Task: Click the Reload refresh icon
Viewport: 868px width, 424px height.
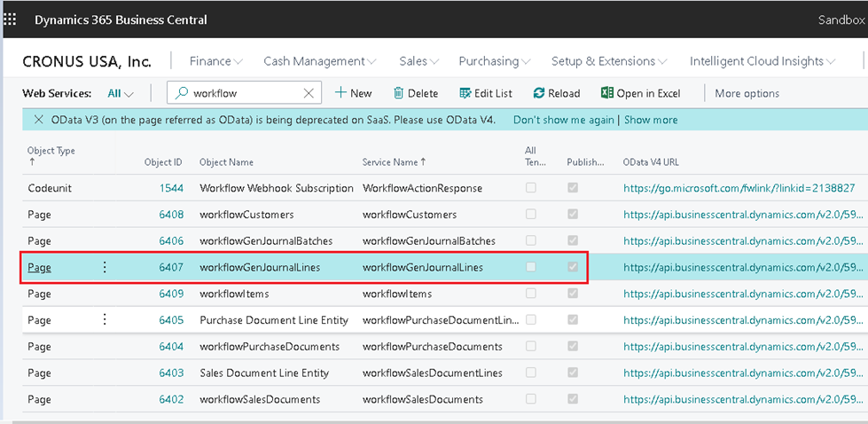Action: coord(539,93)
